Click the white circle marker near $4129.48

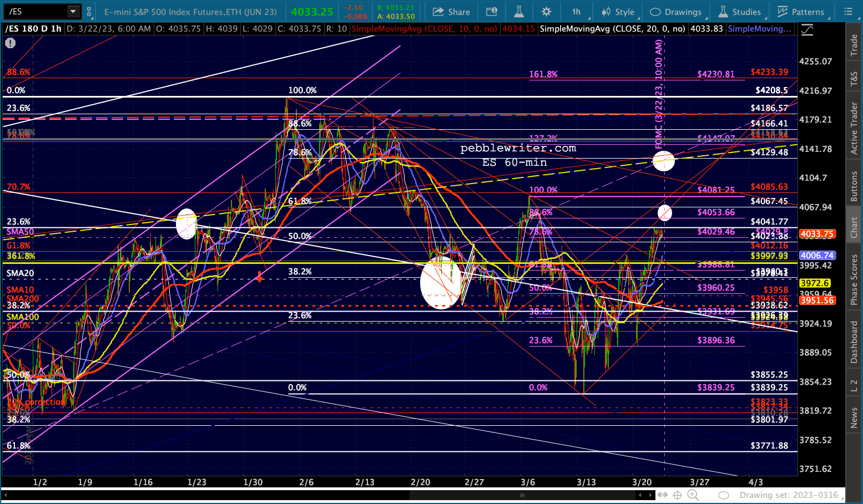[664, 161]
